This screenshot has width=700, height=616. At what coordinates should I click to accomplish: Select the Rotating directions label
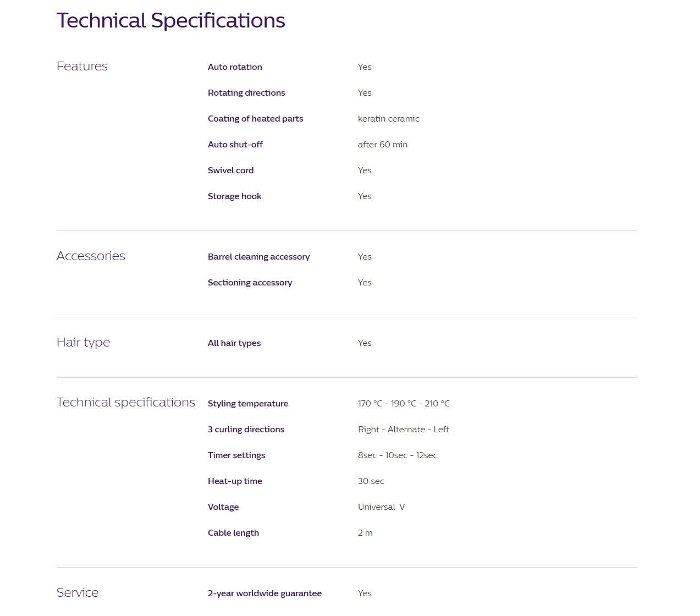click(x=246, y=93)
